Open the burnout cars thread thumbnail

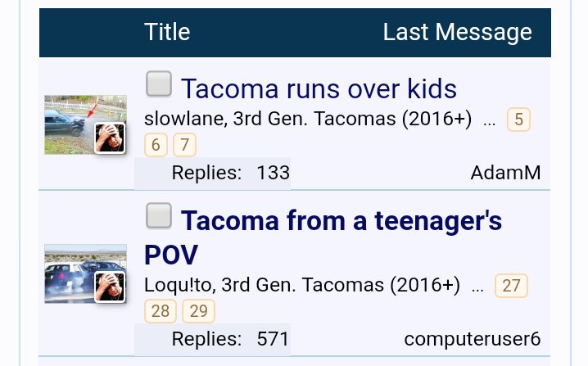pyautogui.click(x=85, y=273)
